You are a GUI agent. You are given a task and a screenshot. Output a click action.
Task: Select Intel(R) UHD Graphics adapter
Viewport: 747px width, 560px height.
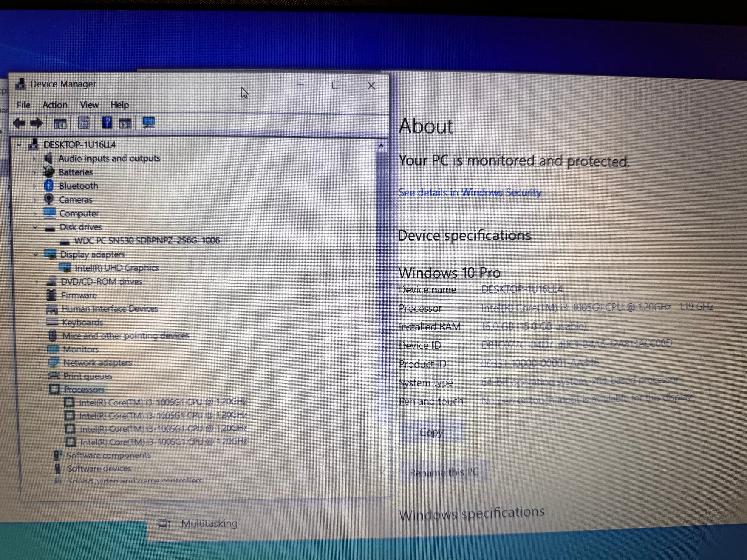[117, 268]
